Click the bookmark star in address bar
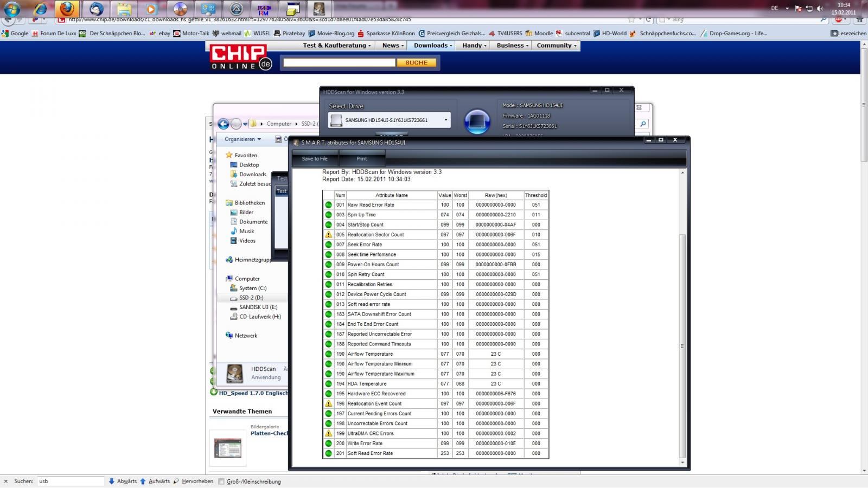The height and width of the screenshot is (488, 868). tap(631, 20)
